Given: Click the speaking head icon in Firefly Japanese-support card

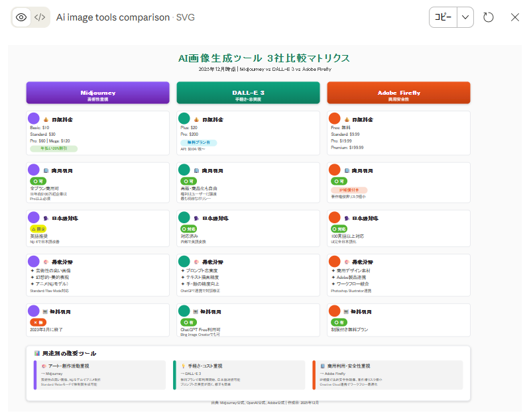Looking at the screenshot, I should click(x=347, y=219).
